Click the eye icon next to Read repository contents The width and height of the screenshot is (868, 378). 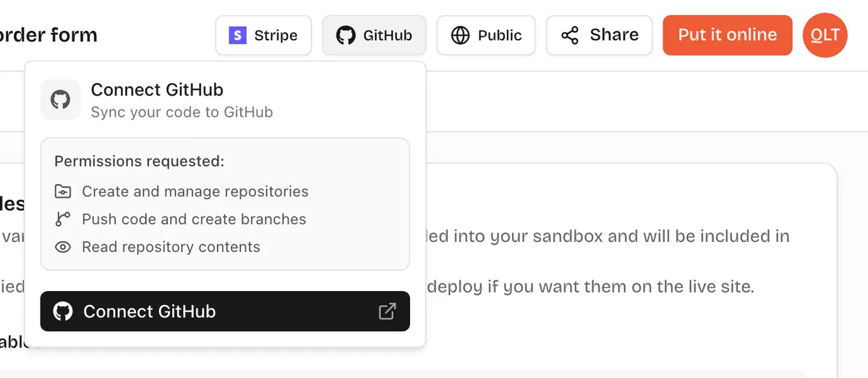click(63, 247)
